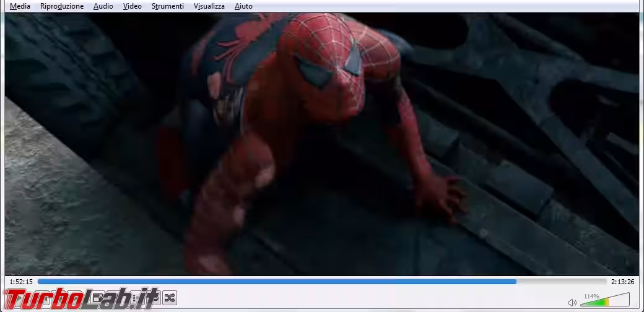Mute audio with the speaker icon
This screenshot has width=644, height=312.
pyautogui.click(x=572, y=303)
